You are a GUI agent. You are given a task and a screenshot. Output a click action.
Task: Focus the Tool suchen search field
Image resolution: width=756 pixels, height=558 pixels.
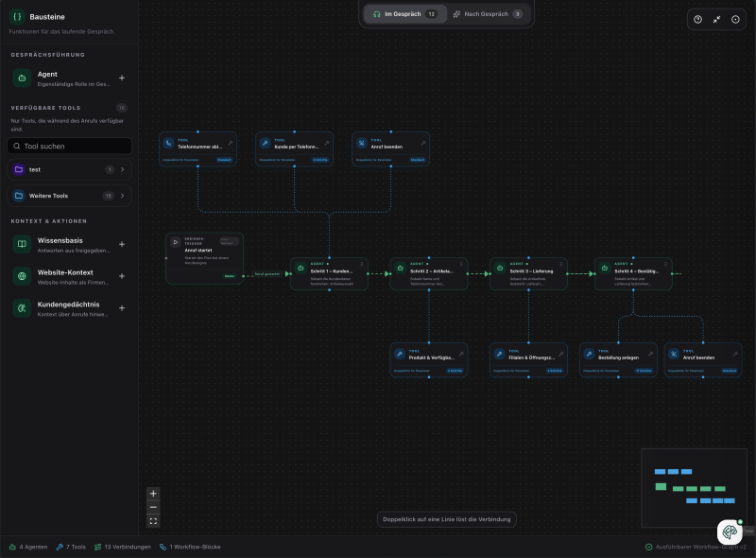69,146
